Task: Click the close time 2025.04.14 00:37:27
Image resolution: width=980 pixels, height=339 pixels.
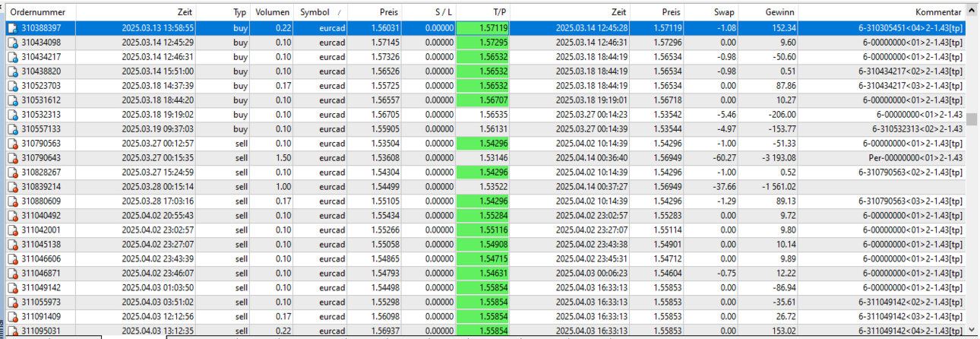Action: pyautogui.click(x=591, y=186)
